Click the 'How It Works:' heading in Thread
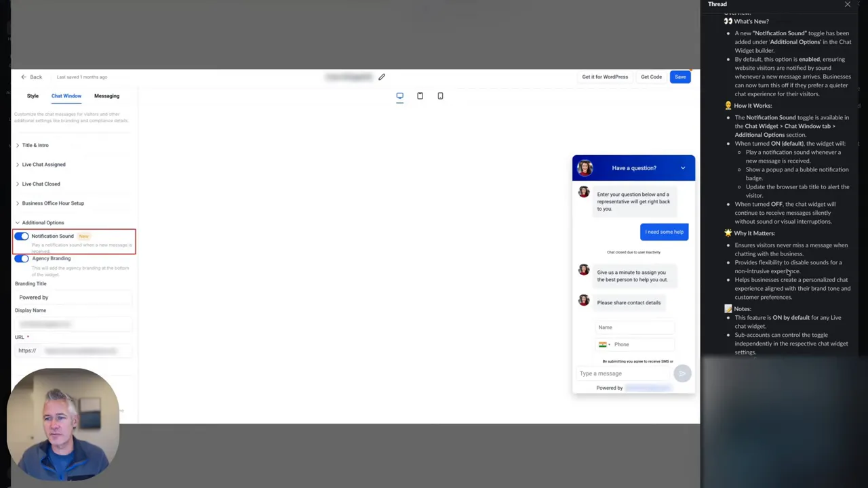 click(x=753, y=106)
